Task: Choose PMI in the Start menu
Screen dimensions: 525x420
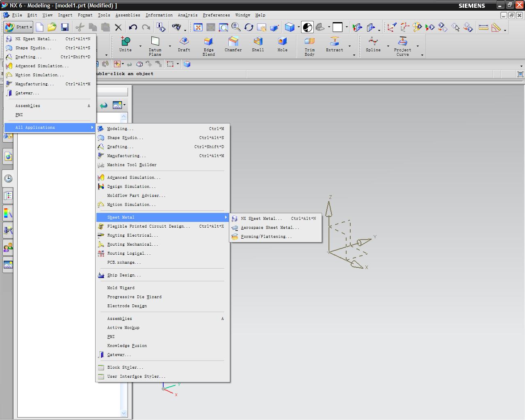Action: tap(50, 115)
